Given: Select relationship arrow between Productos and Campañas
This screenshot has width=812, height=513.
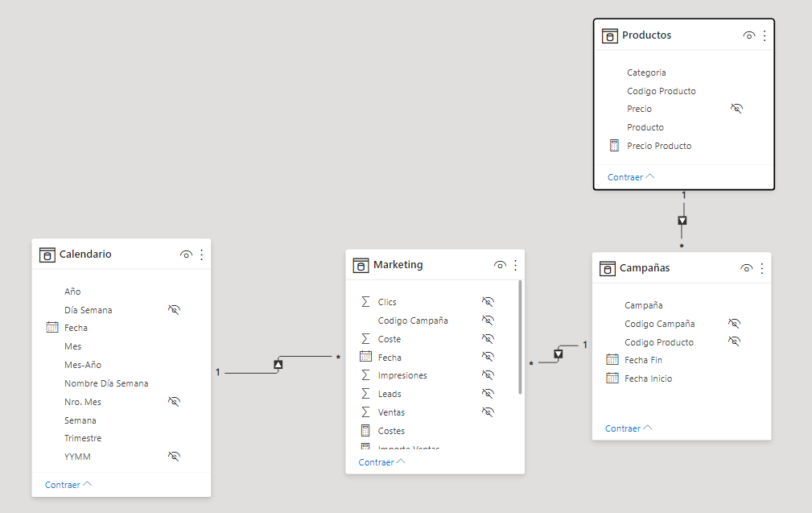Looking at the screenshot, I should point(682,220).
